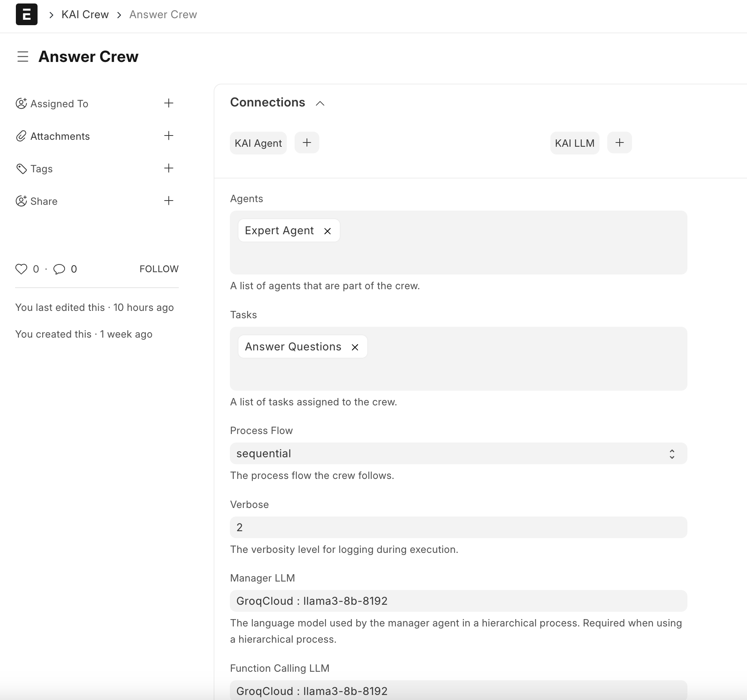Click the Share plus icon
Viewport: 747px width, 700px height.
click(168, 201)
